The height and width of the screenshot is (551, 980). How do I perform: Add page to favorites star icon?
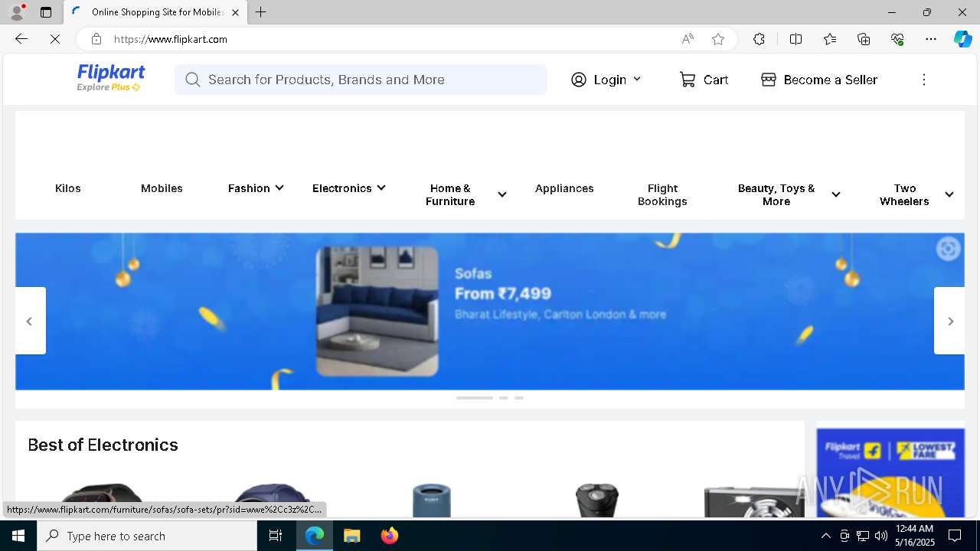coord(718,39)
